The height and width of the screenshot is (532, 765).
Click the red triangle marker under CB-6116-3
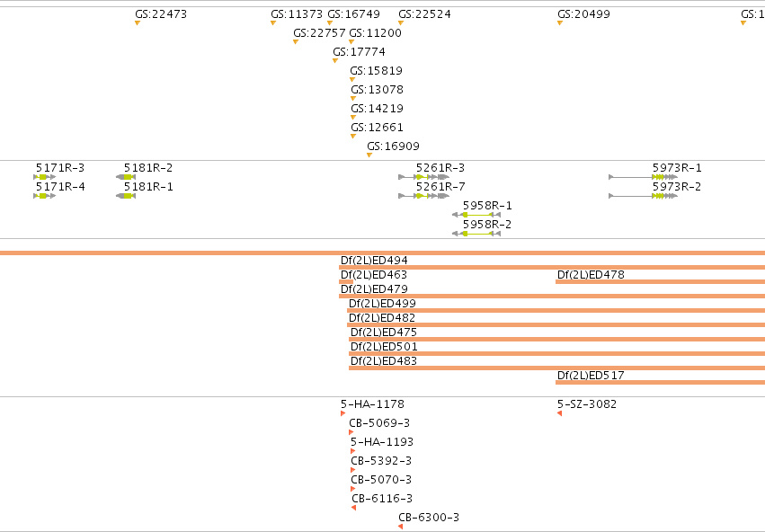click(x=353, y=508)
